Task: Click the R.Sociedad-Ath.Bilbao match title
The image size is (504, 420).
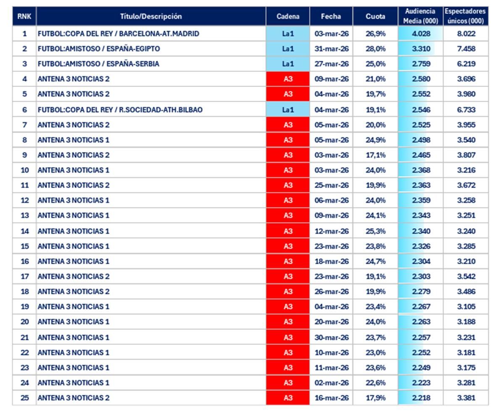Action: point(120,110)
